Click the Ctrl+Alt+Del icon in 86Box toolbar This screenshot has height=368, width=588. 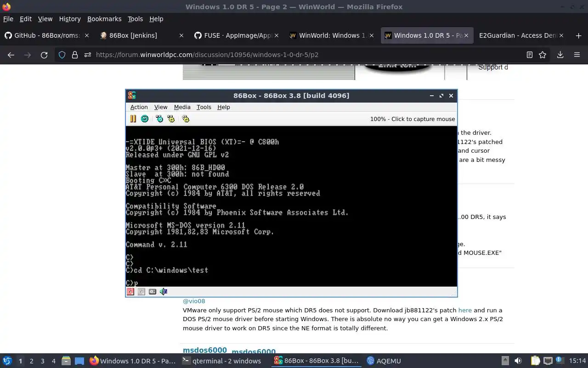(x=159, y=119)
